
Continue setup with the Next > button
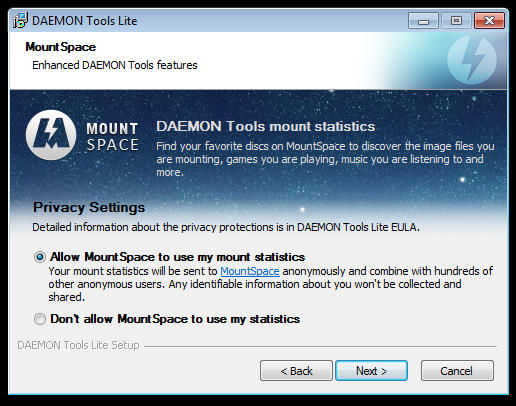(x=371, y=370)
